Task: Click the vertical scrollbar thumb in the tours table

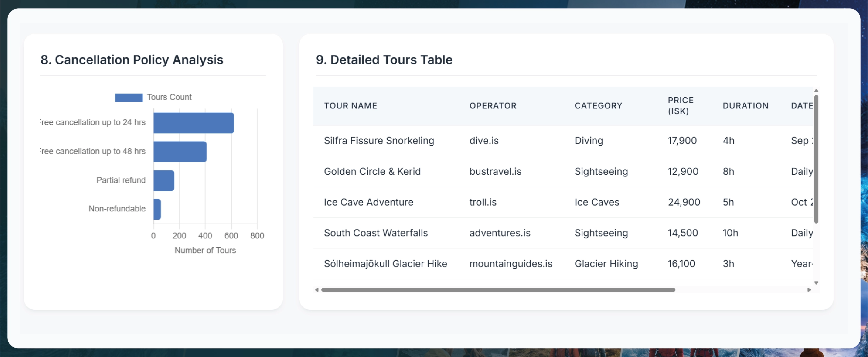Action: [x=816, y=159]
